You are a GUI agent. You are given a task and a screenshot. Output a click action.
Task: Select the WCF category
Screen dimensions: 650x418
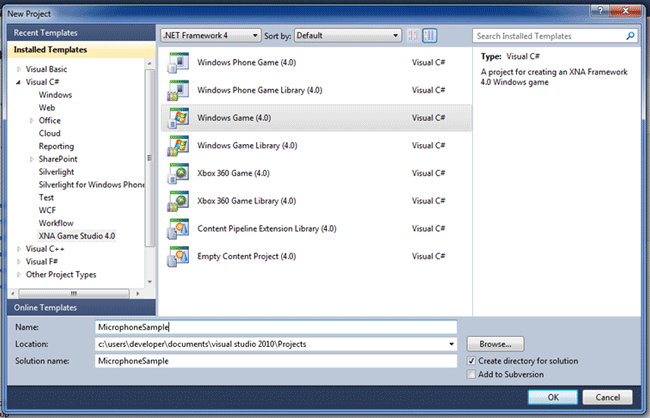(47, 211)
